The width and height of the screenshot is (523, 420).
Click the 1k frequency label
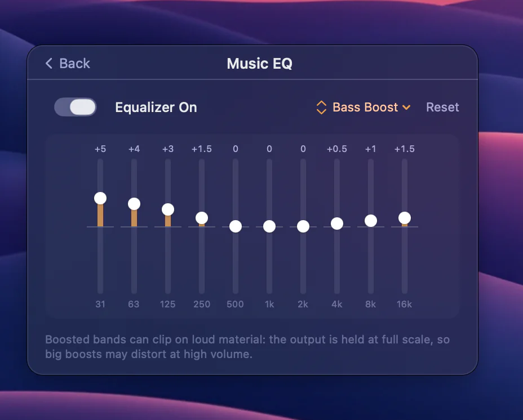coord(269,304)
